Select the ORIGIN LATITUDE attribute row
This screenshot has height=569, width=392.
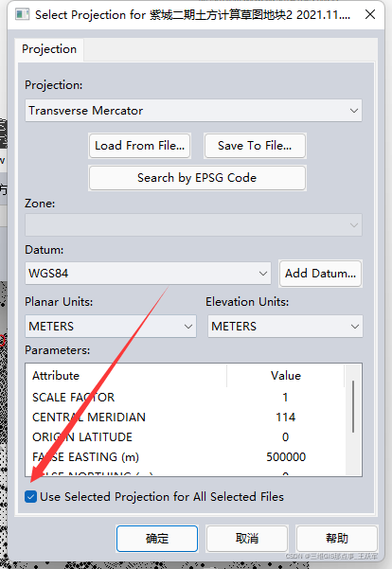[x=186, y=437]
